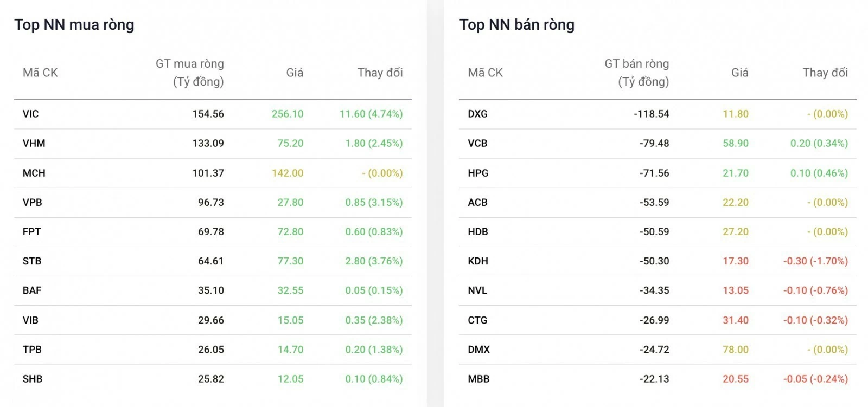This screenshot has width=868, height=407.
Task: Click MCH net buy value 101.37
Action: (x=208, y=173)
